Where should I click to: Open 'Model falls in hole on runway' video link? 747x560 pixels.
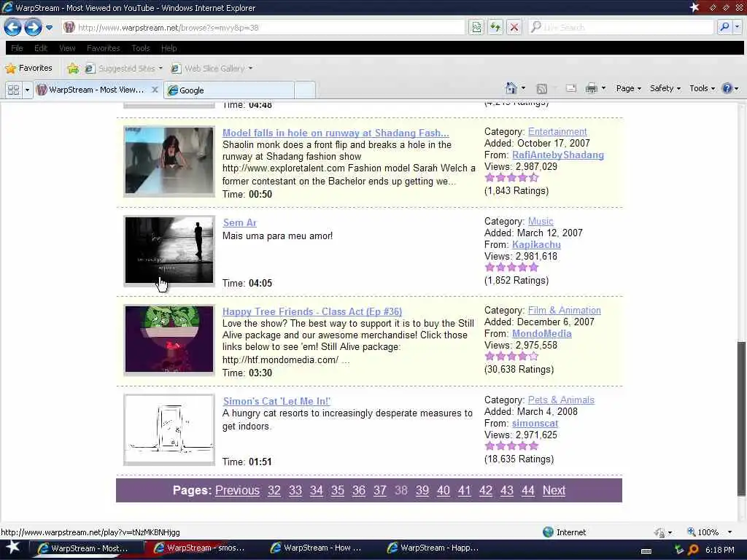[x=336, y=133]
